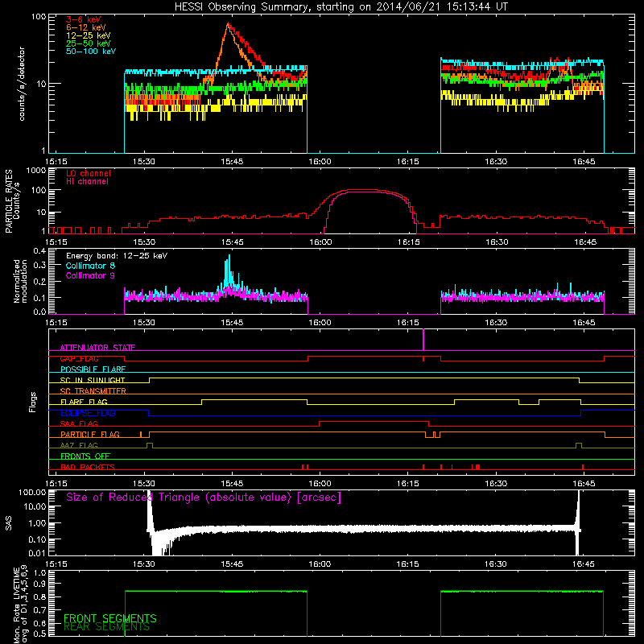Select the Collimator 9 legend label
Screen dimensions: 644x644
pos(90,275)
